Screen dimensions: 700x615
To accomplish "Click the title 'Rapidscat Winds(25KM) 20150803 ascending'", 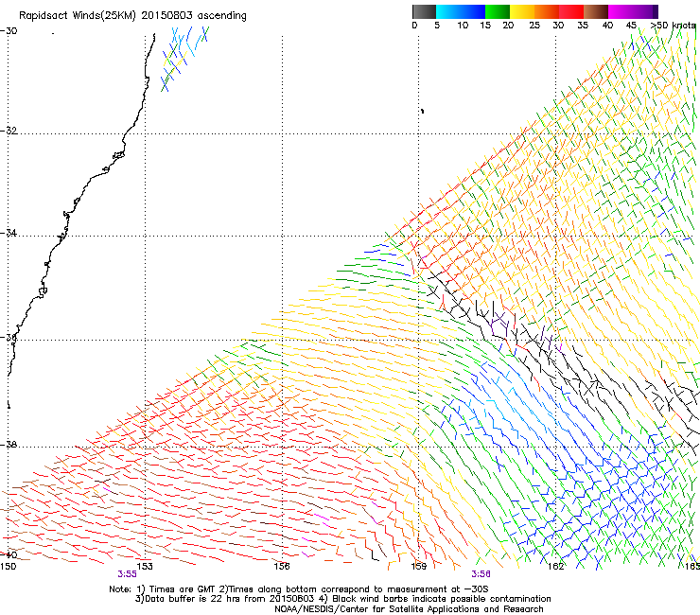I will (132, 16).
